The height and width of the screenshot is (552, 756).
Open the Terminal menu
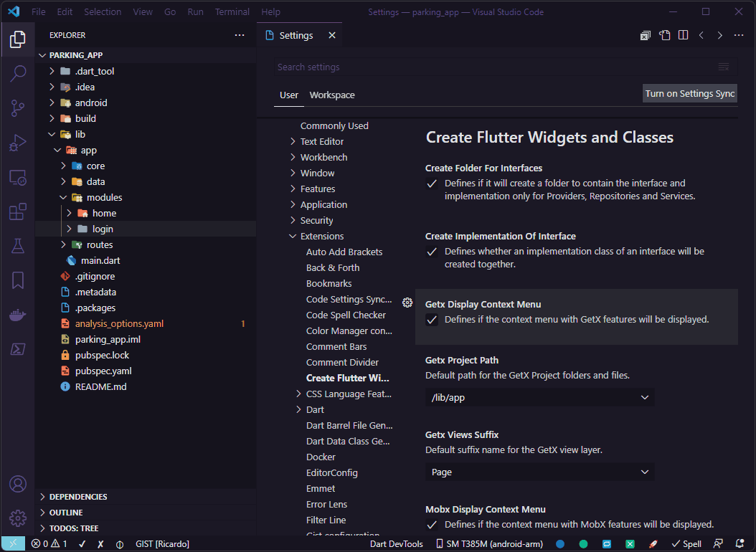[x=232, y=11]
